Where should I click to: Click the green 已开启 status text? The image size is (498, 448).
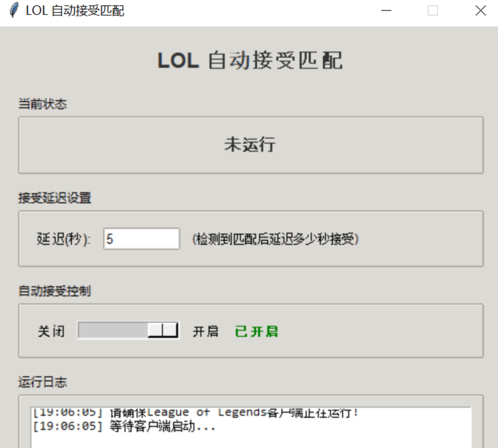pyautogui.click(x=256, y=332)
